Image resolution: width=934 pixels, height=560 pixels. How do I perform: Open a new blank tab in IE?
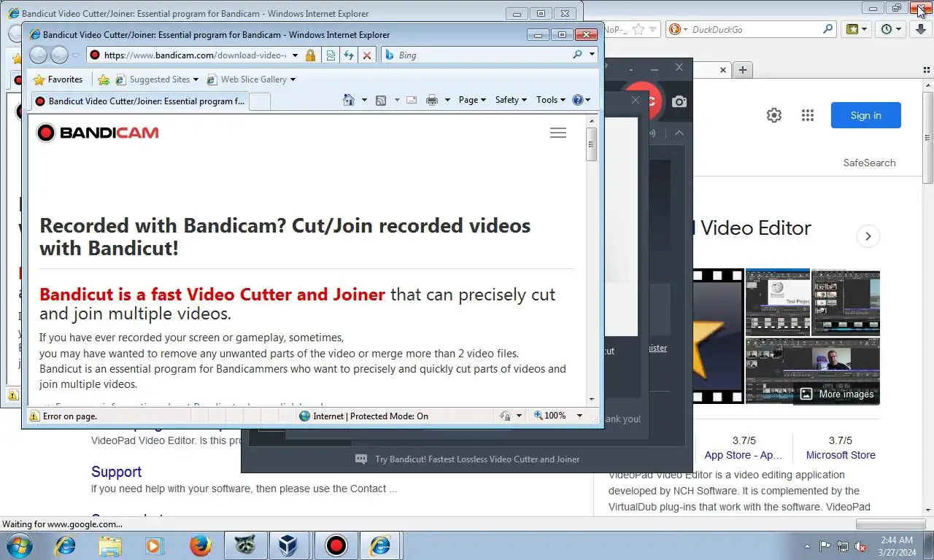(260, 102)
